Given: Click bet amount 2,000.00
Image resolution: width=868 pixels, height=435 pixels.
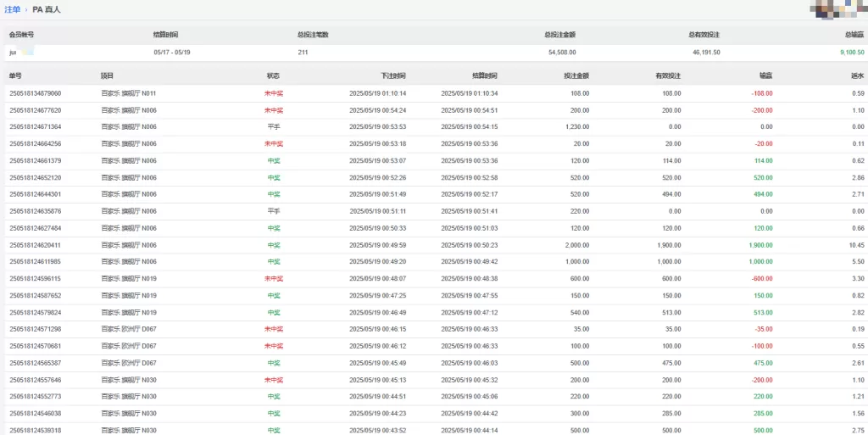Looking at the screenshot, I should point(577,245).
